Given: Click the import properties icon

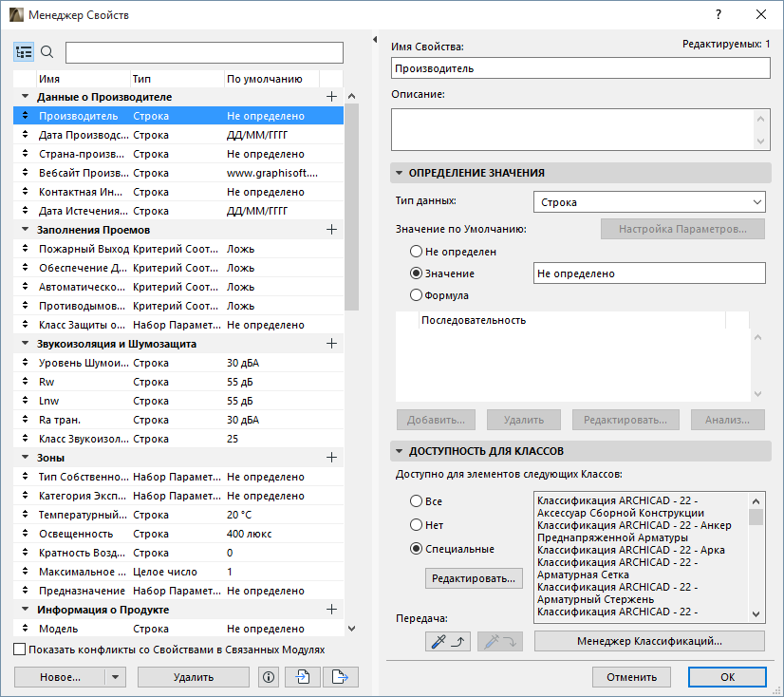Looking at the screenshot, I should click(303, 677).
